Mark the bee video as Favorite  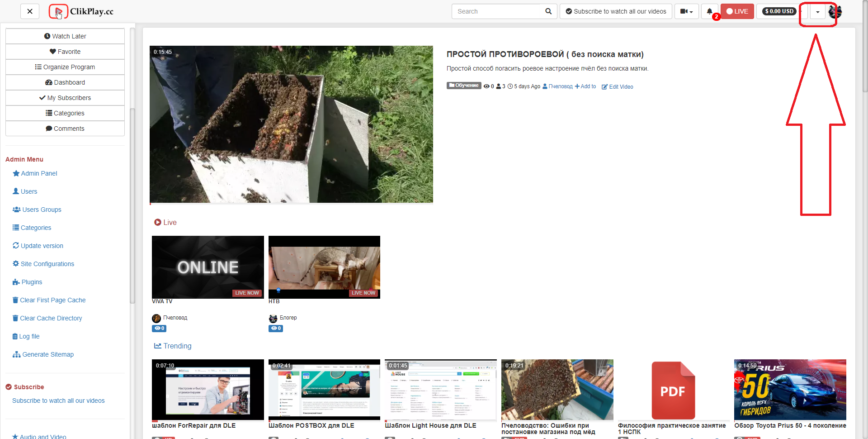pyautogui.click(x=65, y=51)
